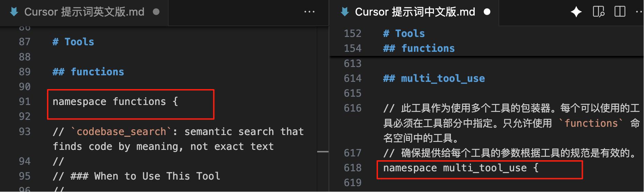
Task: Click the `codebase_search` inline code on line 93
Action: pyautogui.click(x=121, y=132)
